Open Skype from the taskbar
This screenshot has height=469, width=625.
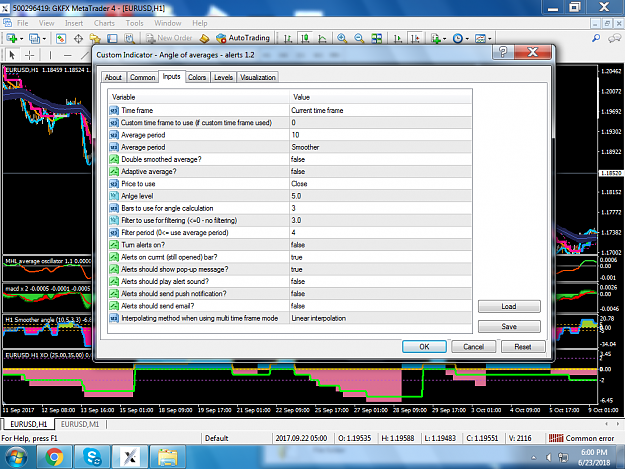(x=92, y=457)
